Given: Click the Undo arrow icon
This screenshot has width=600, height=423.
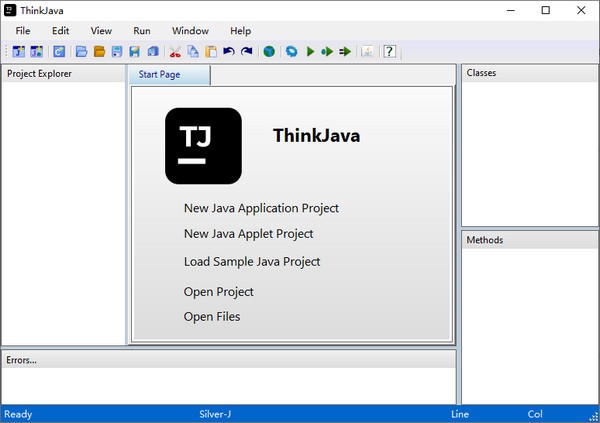Looking at the screenshot, I should click(x=229, y=52).
